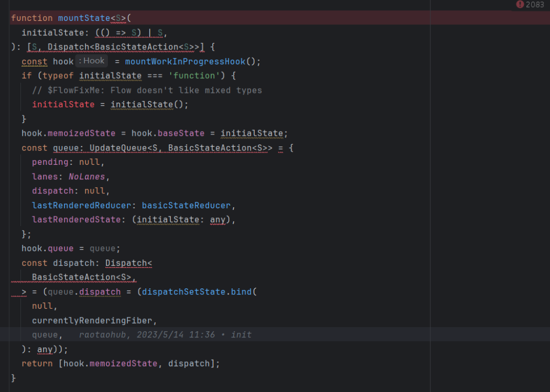Click the ':Hook' inline type hint
The width and height of the screenshot is (550, 392).
(91, 61)
